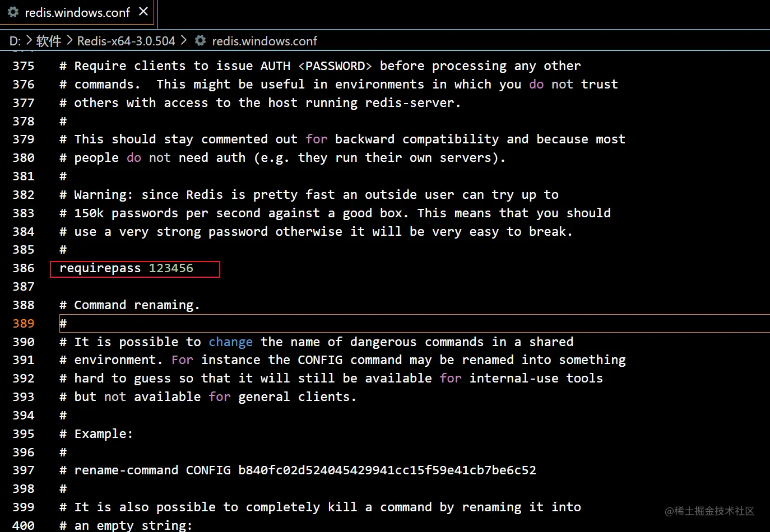Click line number 397 in the gutter

pos(24,470)
